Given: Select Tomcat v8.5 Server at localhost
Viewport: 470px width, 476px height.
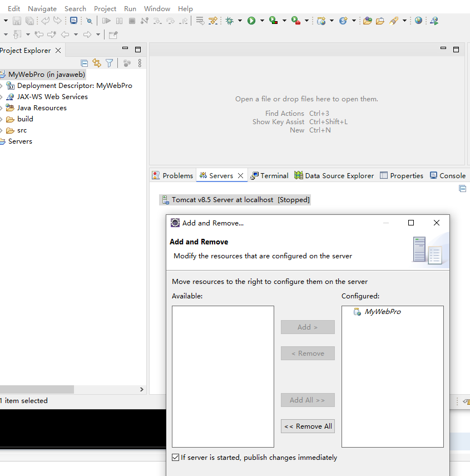Looking at the screenshot, I should [235, 200].
